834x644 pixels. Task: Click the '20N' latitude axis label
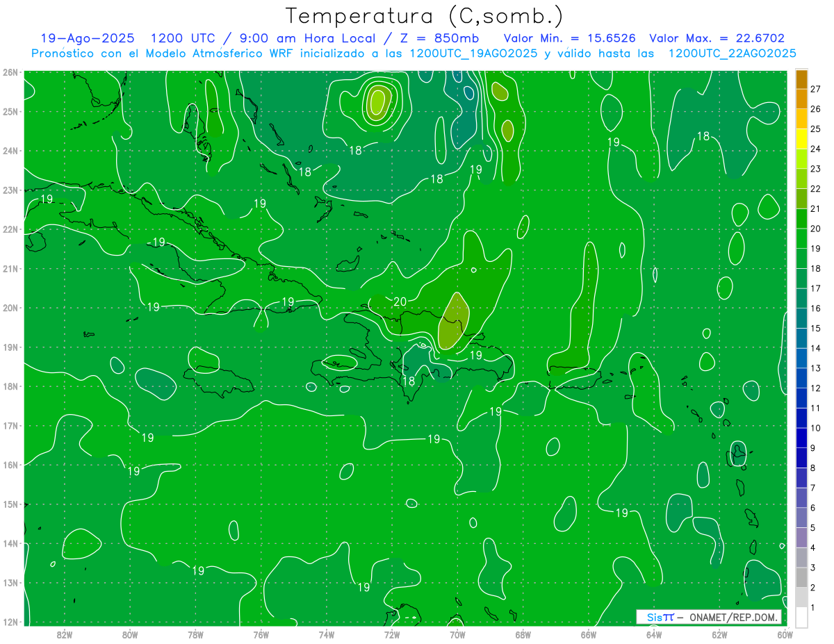pyautogui.click(x=10, y=308)
